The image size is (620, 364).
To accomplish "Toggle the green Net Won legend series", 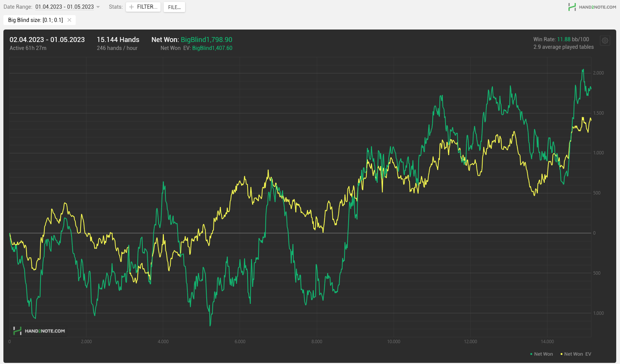I will pos(542,354).
